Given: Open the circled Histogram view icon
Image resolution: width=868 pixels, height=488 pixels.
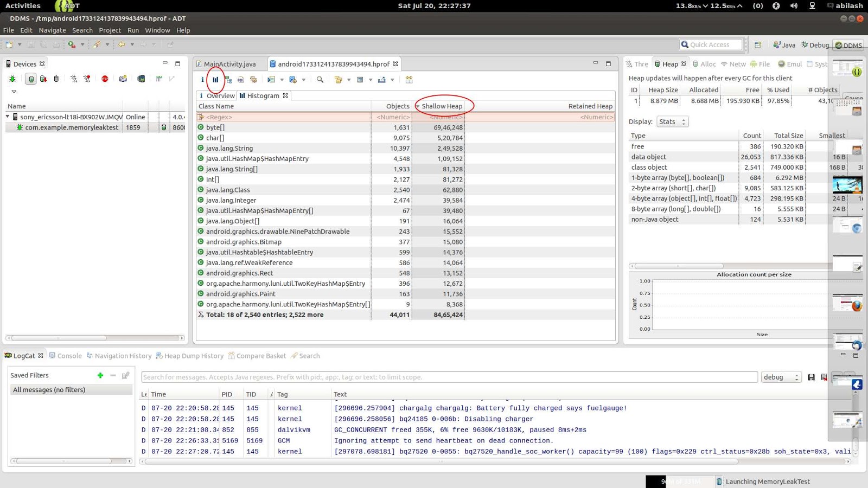Looking at the screenshot, I should click(216, 79).
